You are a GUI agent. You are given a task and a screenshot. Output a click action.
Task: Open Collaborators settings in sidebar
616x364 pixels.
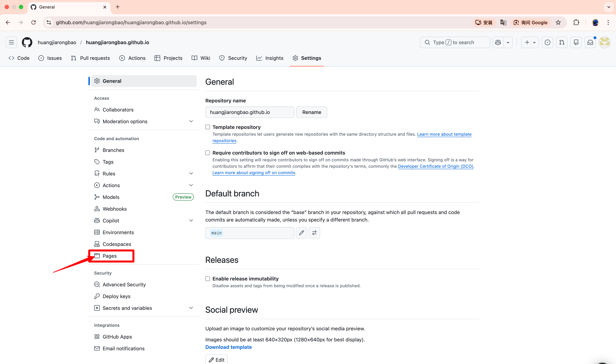tap(144, 110)
